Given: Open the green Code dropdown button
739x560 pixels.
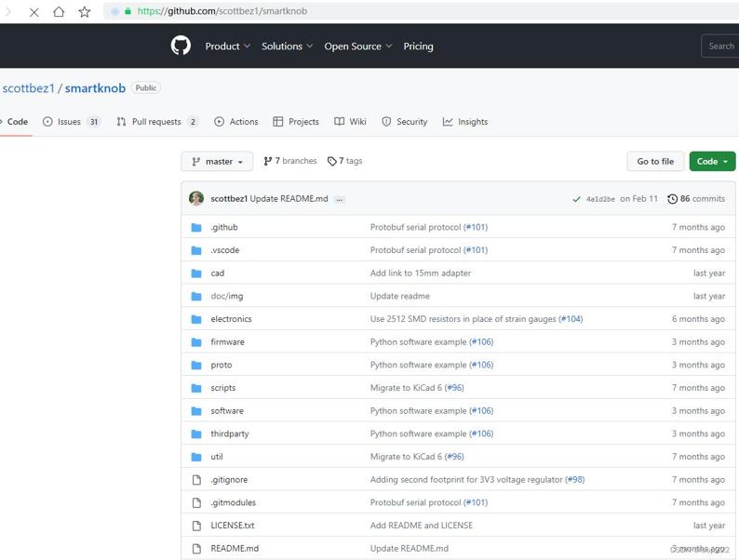Looking at the screenshot, I should point(712,162).
